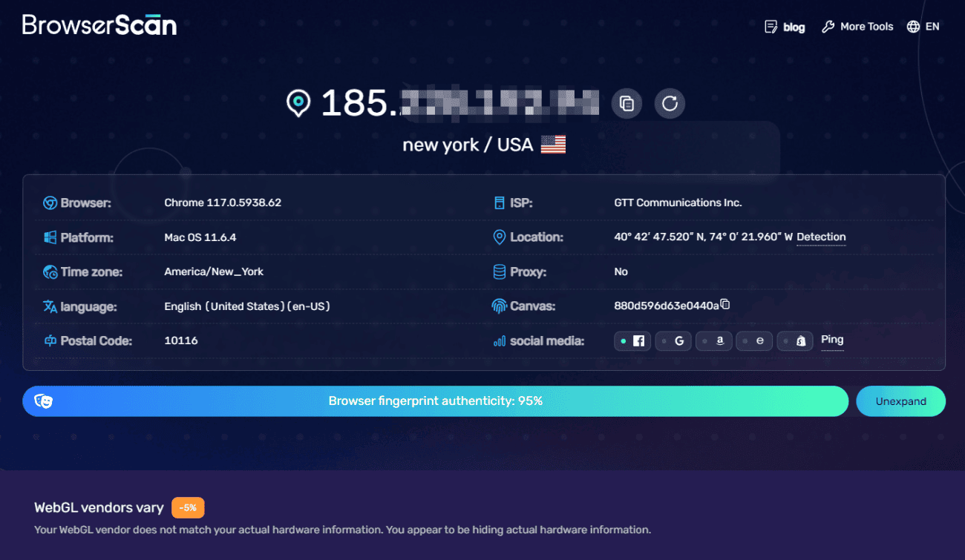Viewport: 965px width, 560px height.
Task: Select the new york / USA text
Action: (x=468, y=145)
